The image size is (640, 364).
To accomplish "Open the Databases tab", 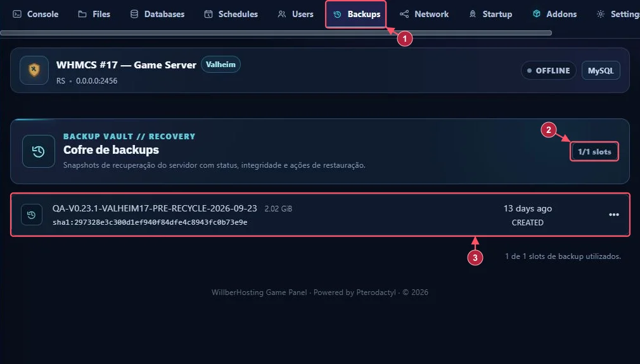I will tap(157, 15).
